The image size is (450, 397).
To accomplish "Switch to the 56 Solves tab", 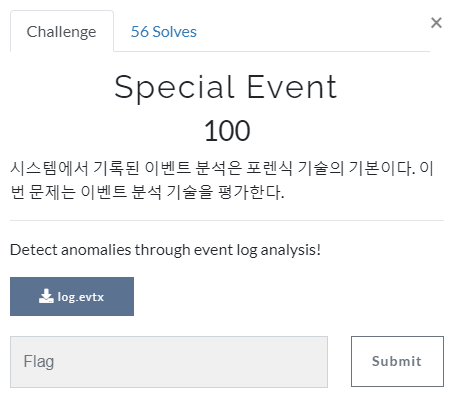I will click(x=164, y=32).
